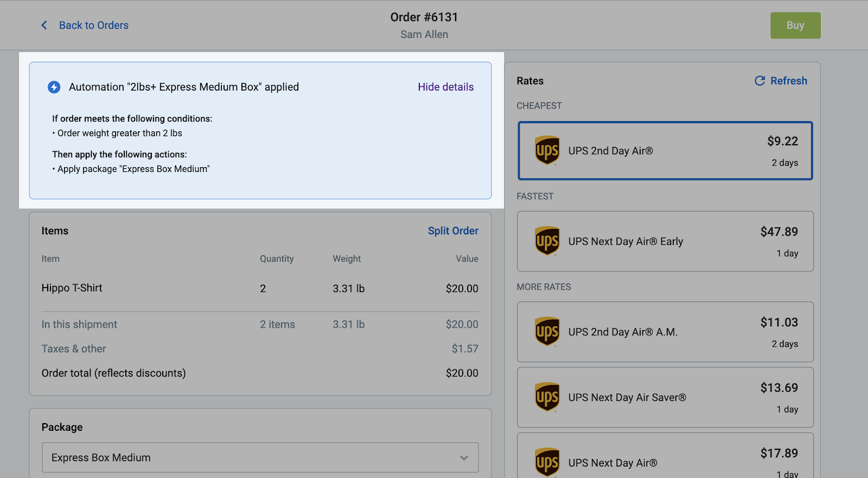868x478 pixels.
Task: Click the $47.89 price
Action: tap(779, 232)
